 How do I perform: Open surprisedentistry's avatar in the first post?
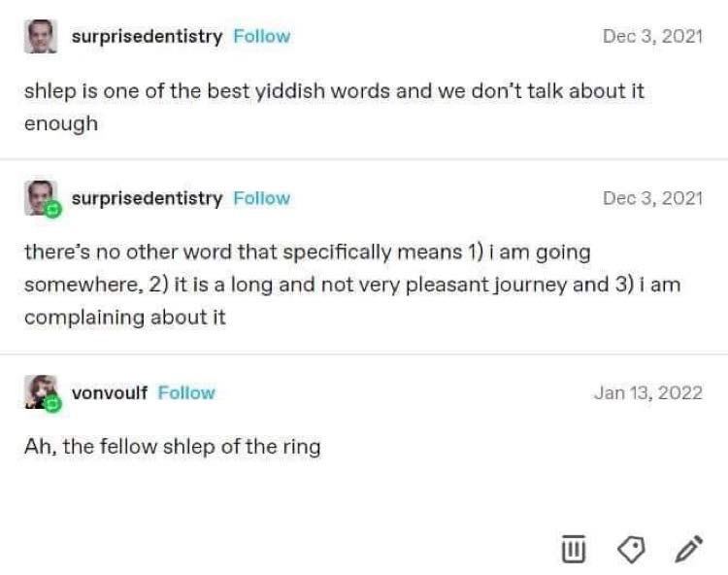click(x=40, y=37)
